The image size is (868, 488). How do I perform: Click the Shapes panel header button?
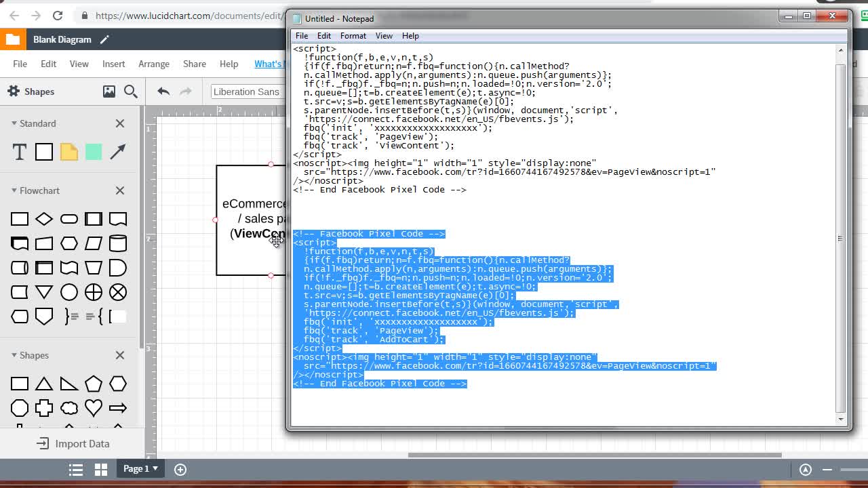coord(31,91)
